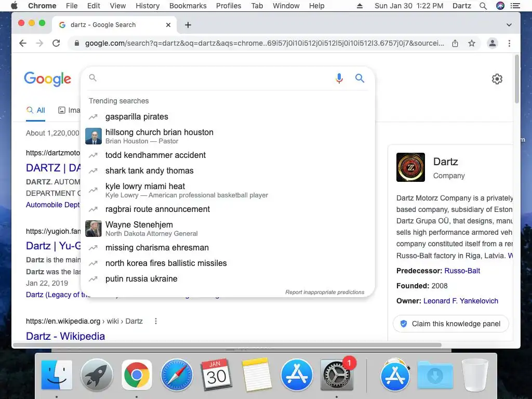
Task: Open the Dartz - Wikipedia result
Action: [x=65, y=336]
